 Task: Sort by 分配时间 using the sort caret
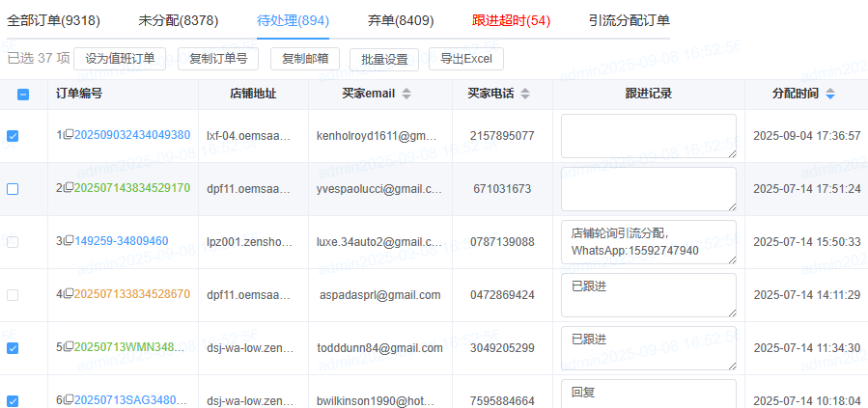point(830,95)
